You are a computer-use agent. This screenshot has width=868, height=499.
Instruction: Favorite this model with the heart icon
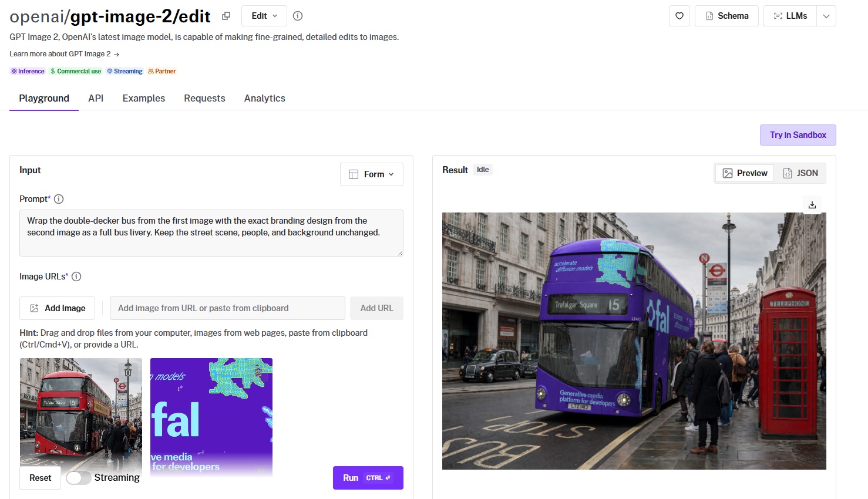[679, 16]
